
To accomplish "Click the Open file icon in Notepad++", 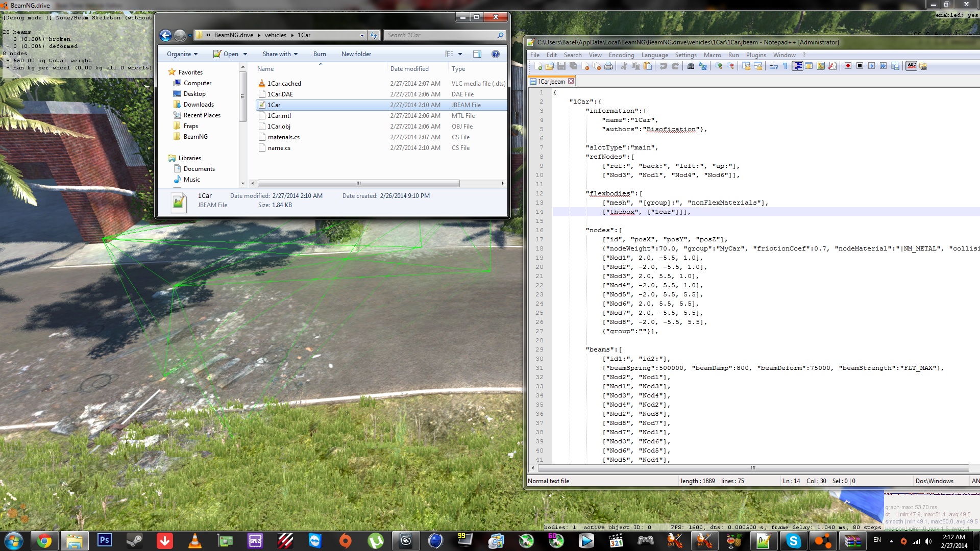I will pyautogui.click(x=550, y=66).
